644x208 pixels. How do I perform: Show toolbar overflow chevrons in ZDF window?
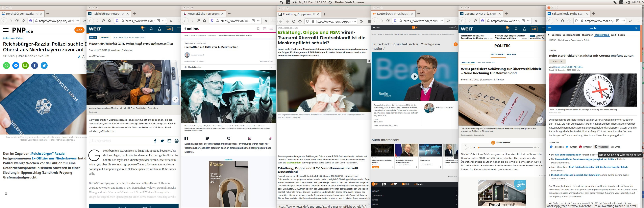coord(448,21)
